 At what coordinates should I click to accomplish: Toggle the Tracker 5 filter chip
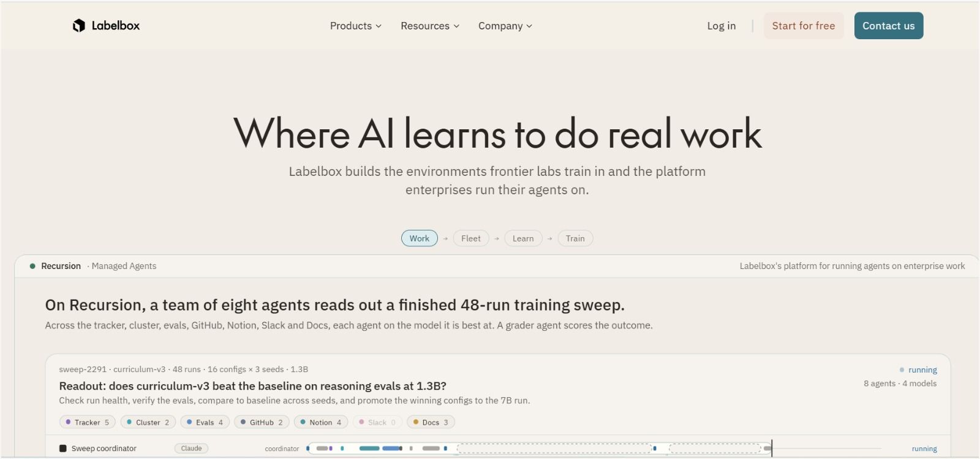pos(88,422)
